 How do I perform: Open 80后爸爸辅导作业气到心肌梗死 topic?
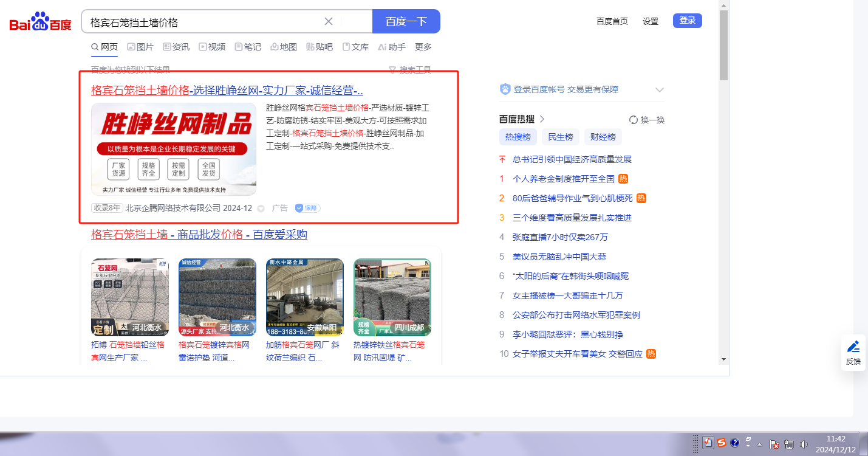point(573,198)
